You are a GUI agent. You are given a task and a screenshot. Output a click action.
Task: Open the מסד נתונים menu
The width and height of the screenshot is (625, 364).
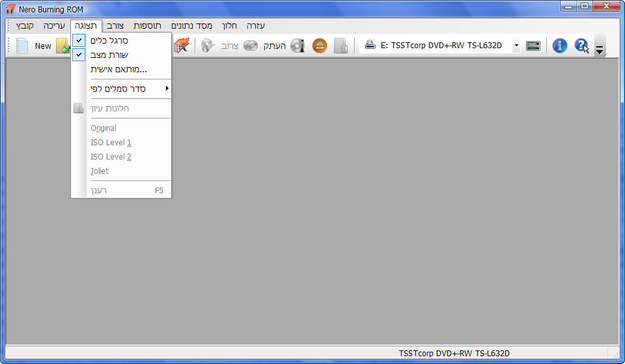click(191, 25)
